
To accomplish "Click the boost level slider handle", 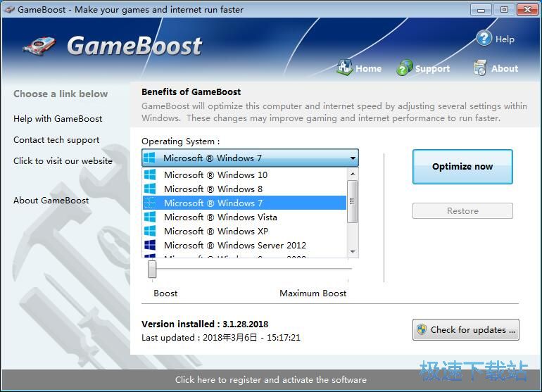I will [x=152, y=270].
